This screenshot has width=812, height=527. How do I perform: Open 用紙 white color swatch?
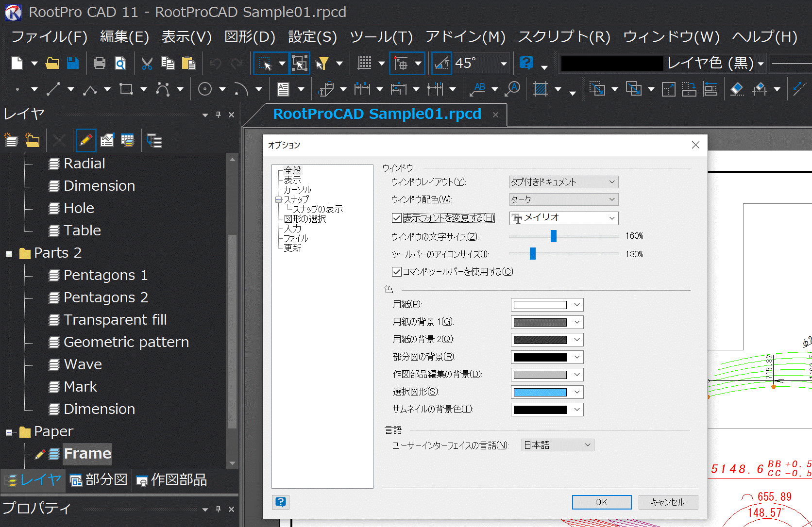[547, 305]
